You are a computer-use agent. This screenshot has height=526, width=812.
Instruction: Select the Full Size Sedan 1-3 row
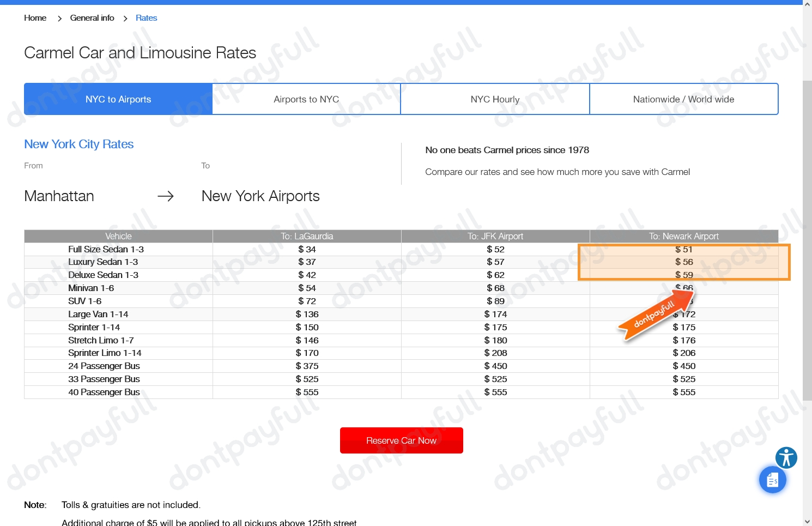pyautogui.click(x=106, y=249)
